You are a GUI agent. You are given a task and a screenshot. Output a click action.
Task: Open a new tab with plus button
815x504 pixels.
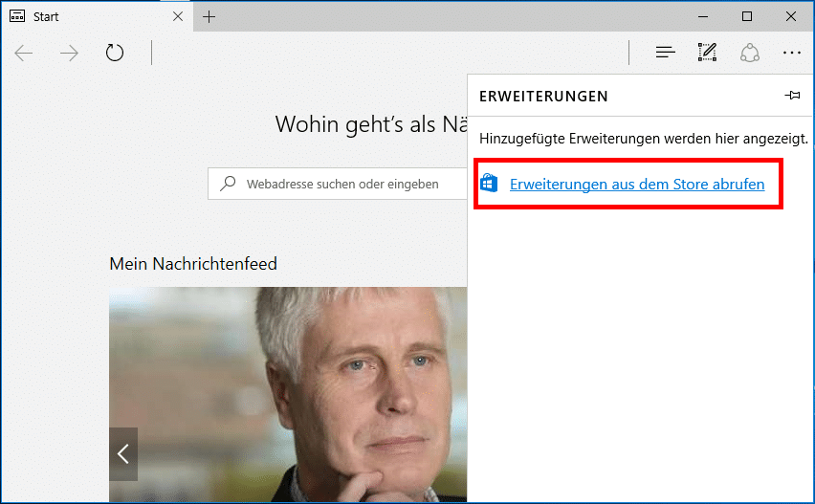[x=209, y=16]
